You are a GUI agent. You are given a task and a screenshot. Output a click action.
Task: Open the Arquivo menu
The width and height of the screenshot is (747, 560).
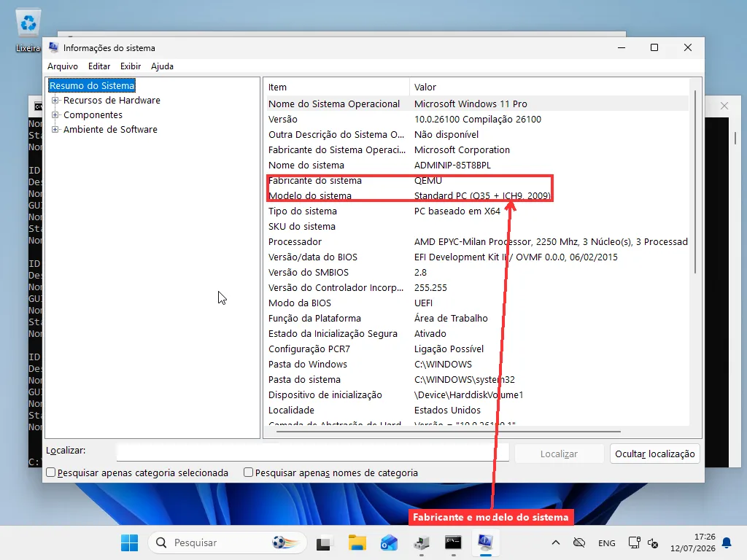(x=63, y=66)
